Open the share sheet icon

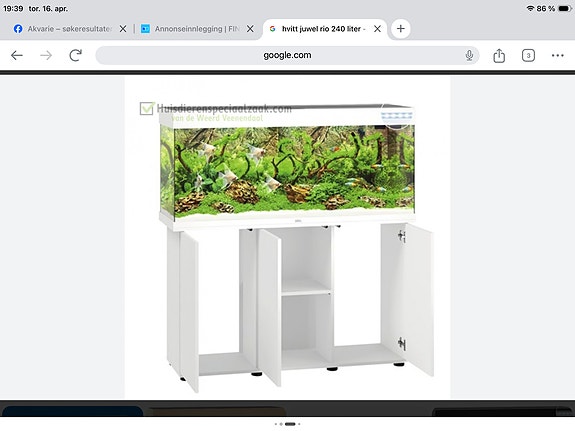click(499, 55)
